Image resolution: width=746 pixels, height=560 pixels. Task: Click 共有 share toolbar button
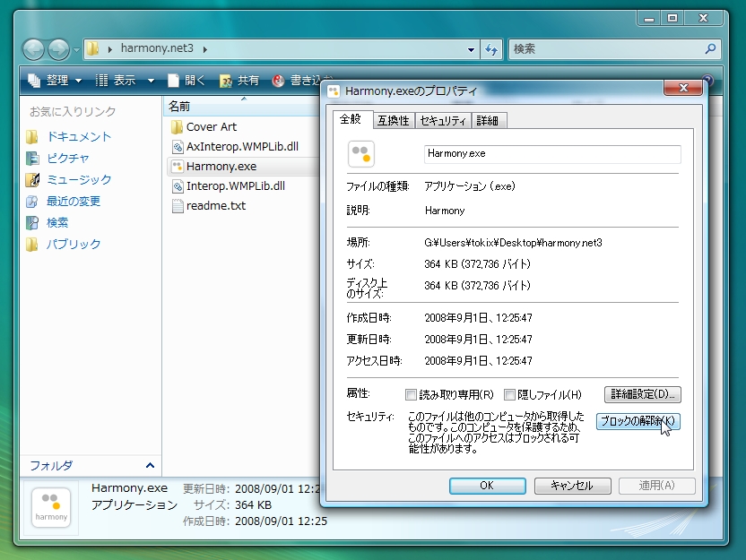[x=239, y=81]
